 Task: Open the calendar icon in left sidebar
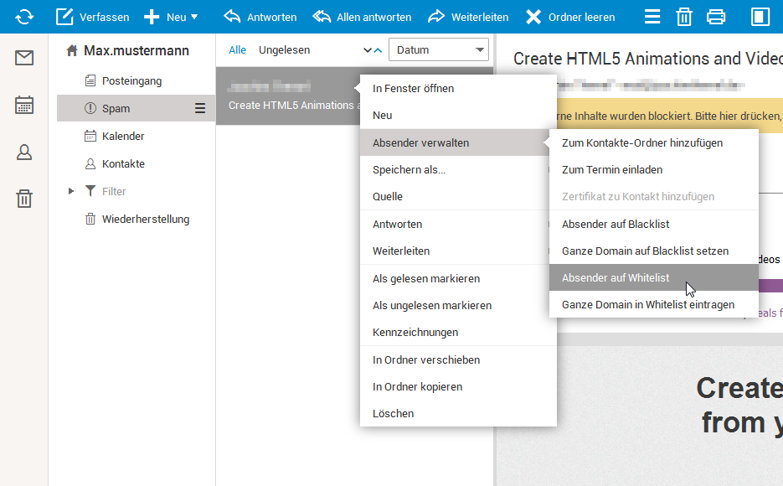(24, 105)
